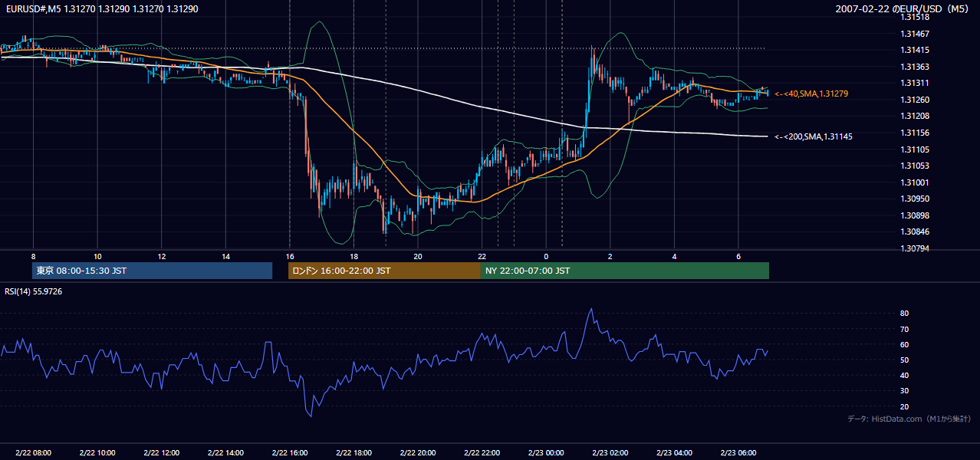Click the 2/23 00:00 date label
The height and width of the screenshot is (460, 980).
(546, 452)
